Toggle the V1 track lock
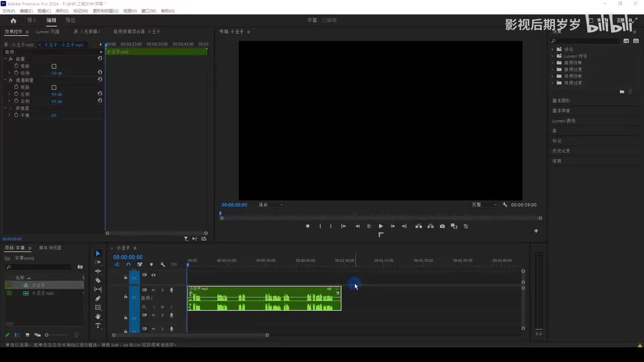 (126, 277)
